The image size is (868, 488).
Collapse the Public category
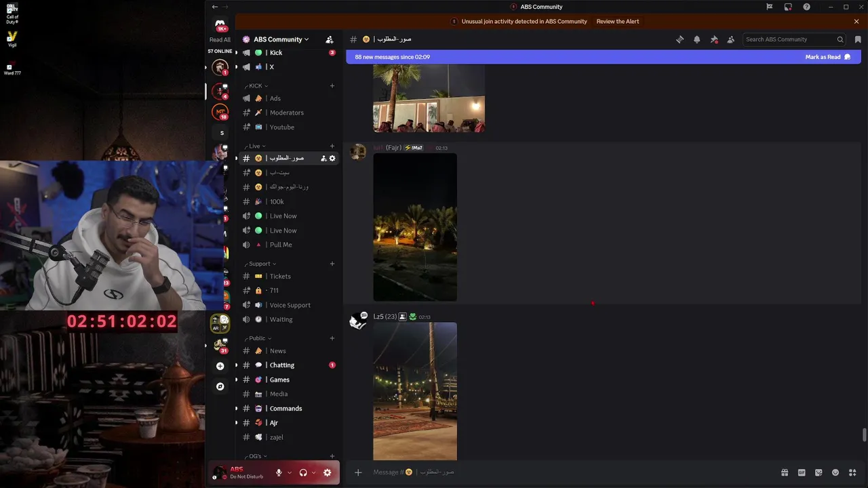pos(258,338)
